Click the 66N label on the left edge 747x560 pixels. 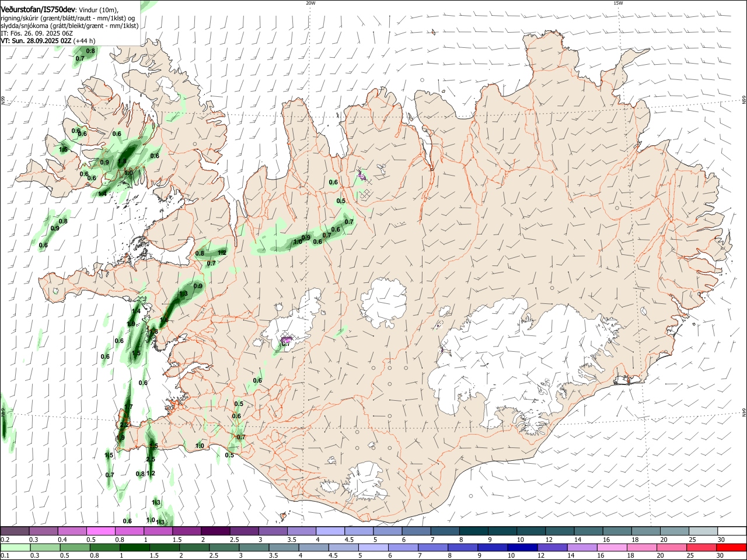click(x=3, y=101)
